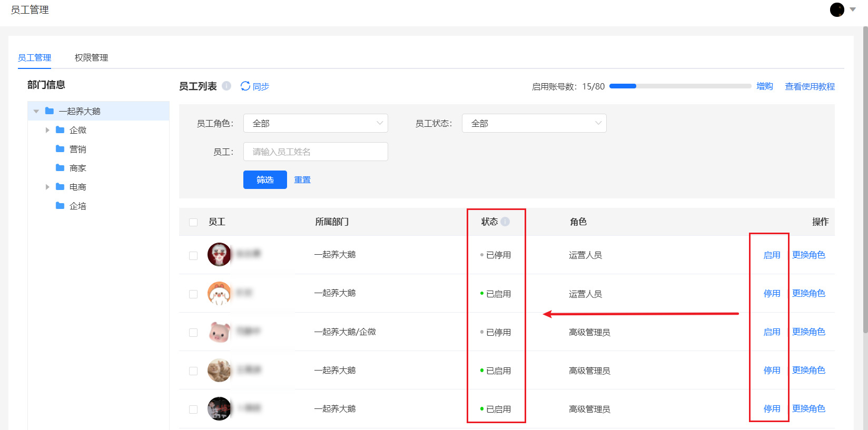868x430 pixels.
Task: Click the folder icon for 一起养大鹅
Action: pos(50,111)
